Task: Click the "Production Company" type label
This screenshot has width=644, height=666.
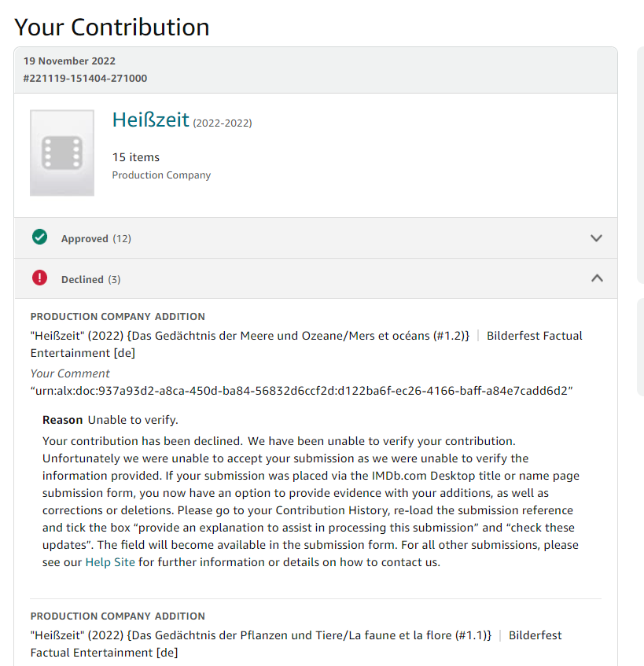Action: point(161,175)
